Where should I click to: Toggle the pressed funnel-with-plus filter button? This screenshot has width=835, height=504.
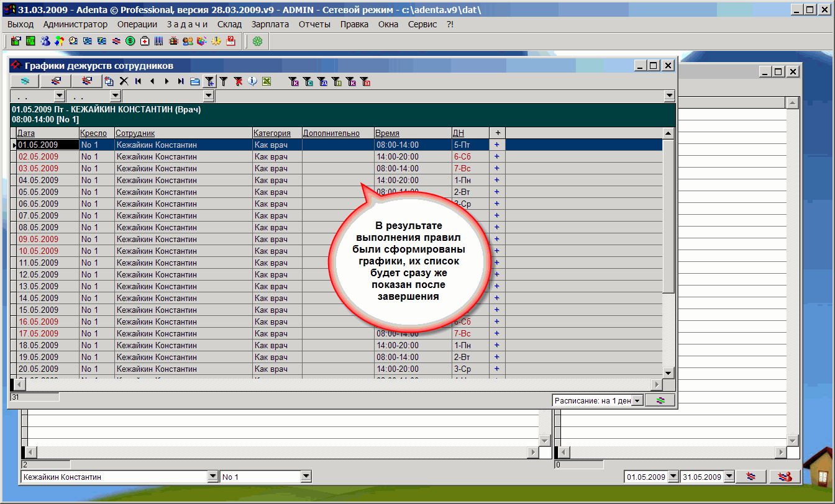pos(210,81)
